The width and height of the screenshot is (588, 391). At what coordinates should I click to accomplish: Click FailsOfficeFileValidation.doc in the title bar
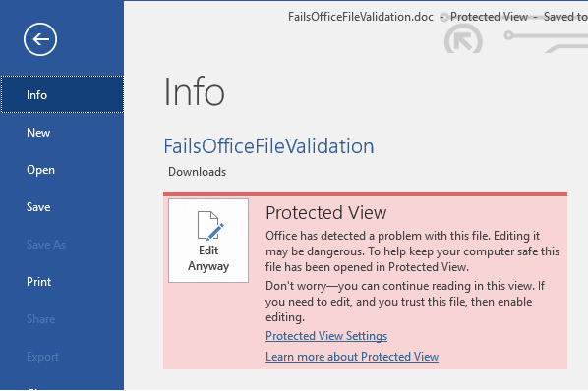[361, 17]
